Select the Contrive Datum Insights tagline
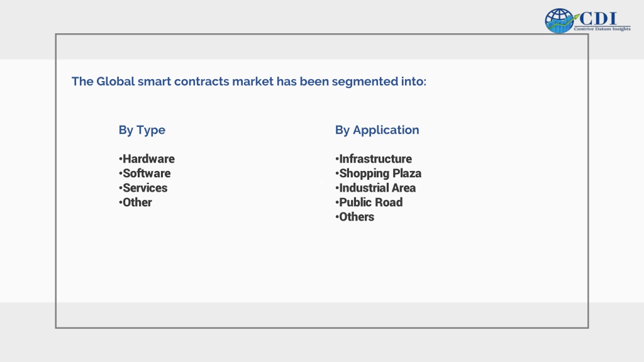 pyautogui.click(x=602, y=29)
